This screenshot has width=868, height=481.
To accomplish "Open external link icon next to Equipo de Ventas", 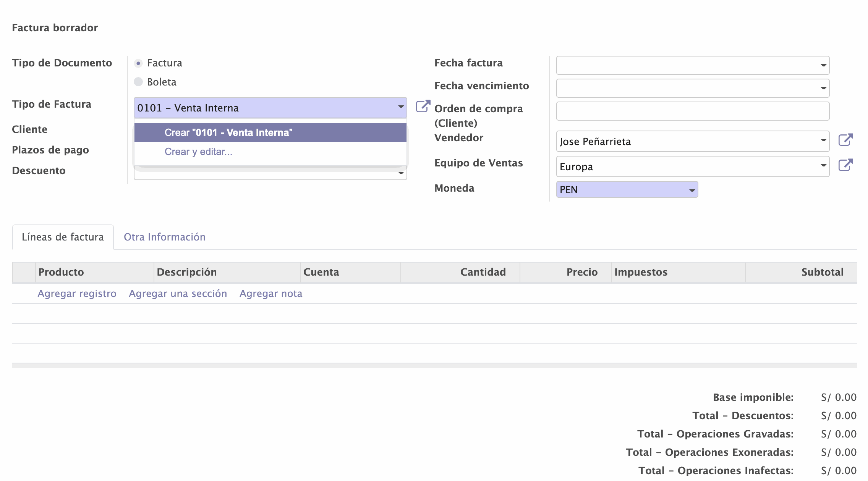I will (x=845, y=165).
